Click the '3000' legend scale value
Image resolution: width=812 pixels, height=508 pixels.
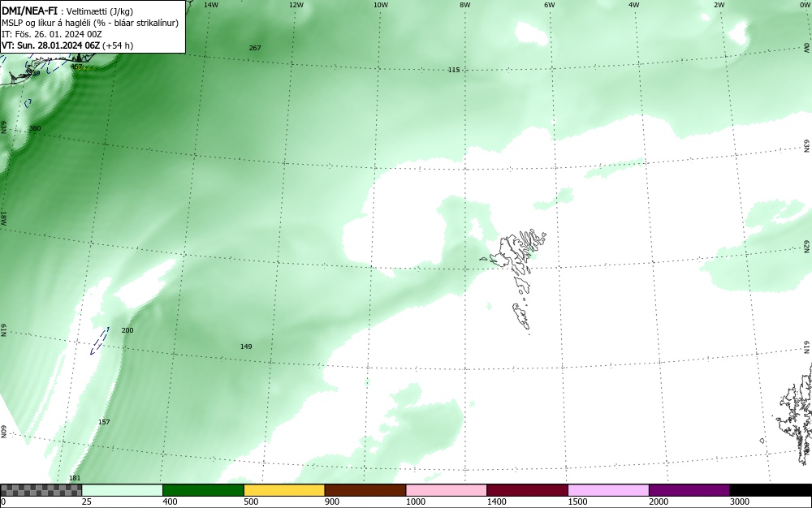tap(740, 502)
